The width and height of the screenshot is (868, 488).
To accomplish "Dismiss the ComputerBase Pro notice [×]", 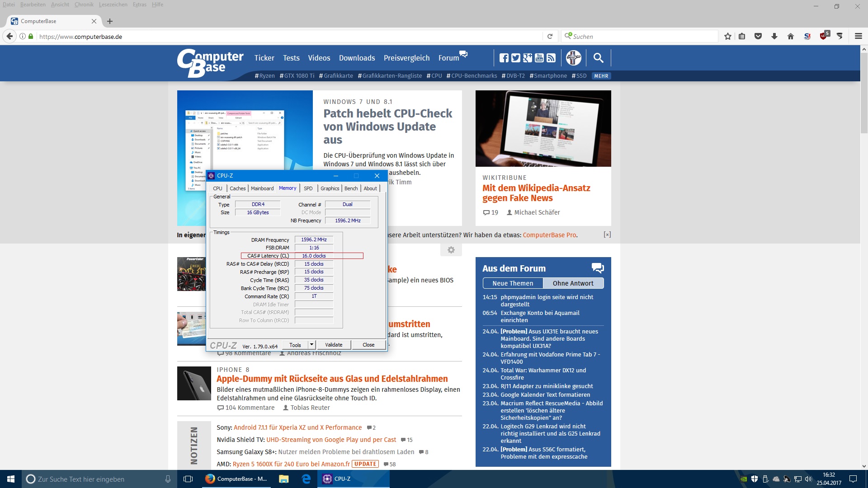I will point(607,235).
